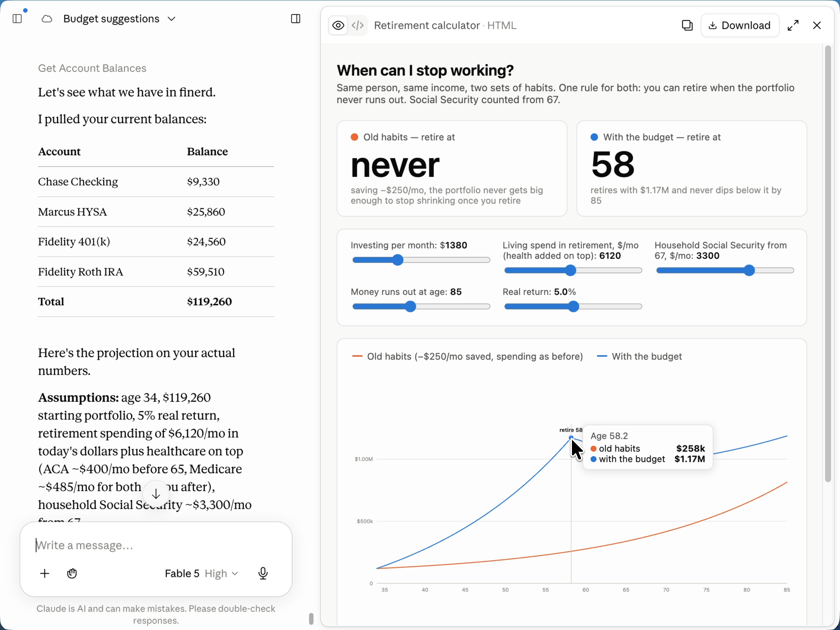The width and height of the screenshot is (840, 630).
Task: Copy the artifact using the copy icon
Action: [x=687, y=25]
